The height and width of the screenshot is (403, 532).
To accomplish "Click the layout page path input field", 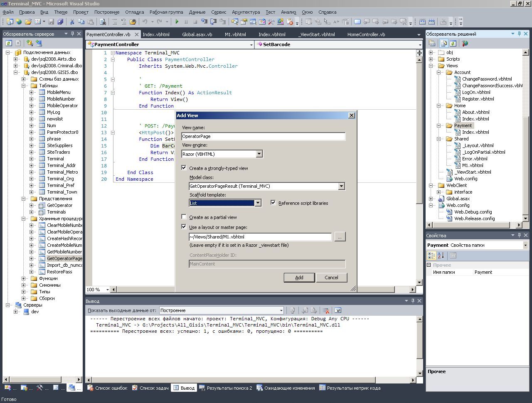I will 260,237.
